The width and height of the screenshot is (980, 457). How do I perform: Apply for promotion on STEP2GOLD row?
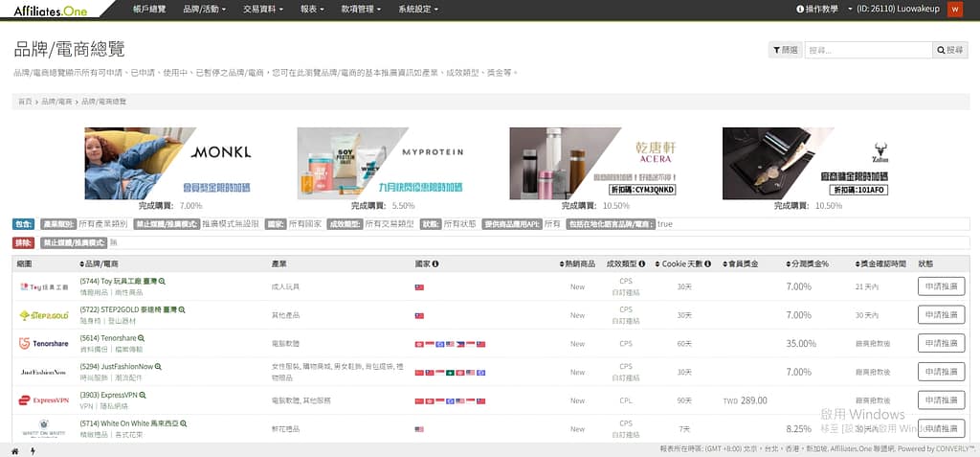(942, 315)
